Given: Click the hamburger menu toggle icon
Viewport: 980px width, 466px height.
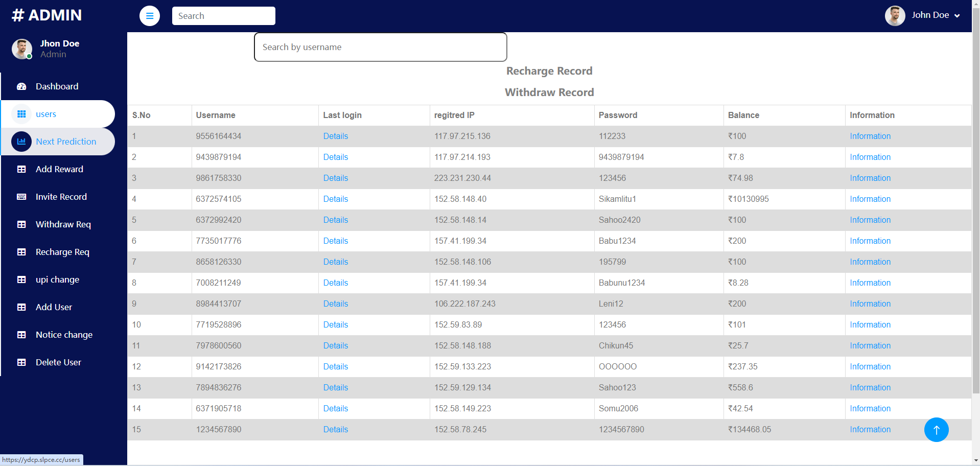Looking at the screenshot, I should 150,16.
